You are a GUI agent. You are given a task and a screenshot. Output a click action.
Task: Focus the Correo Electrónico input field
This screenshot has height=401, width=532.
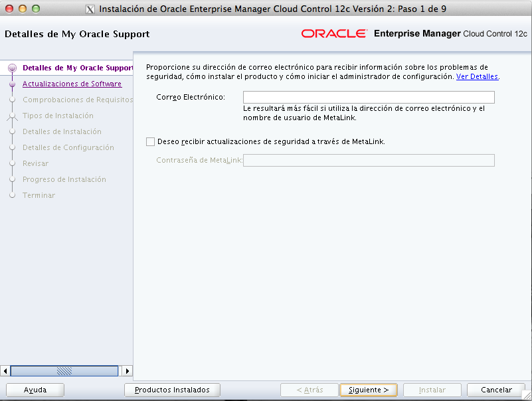point(369,98)
